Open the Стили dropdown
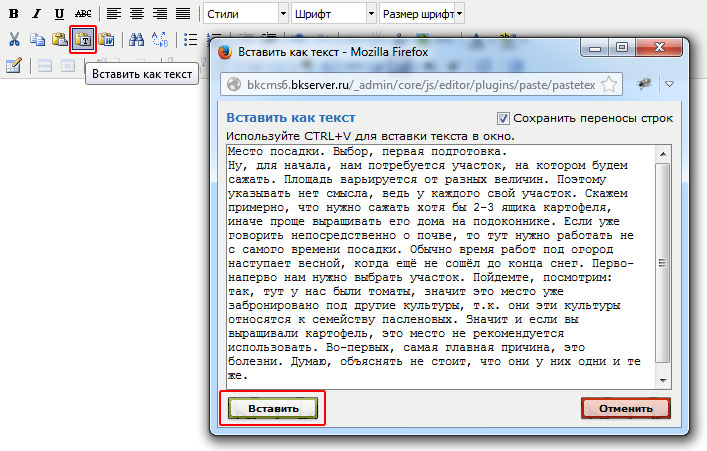 (245, 14)
